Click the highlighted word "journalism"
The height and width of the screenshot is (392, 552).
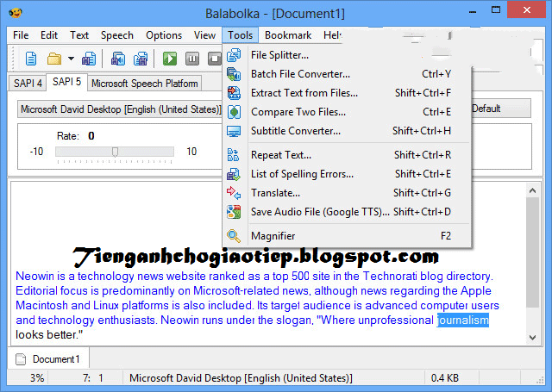pos(463,320)
